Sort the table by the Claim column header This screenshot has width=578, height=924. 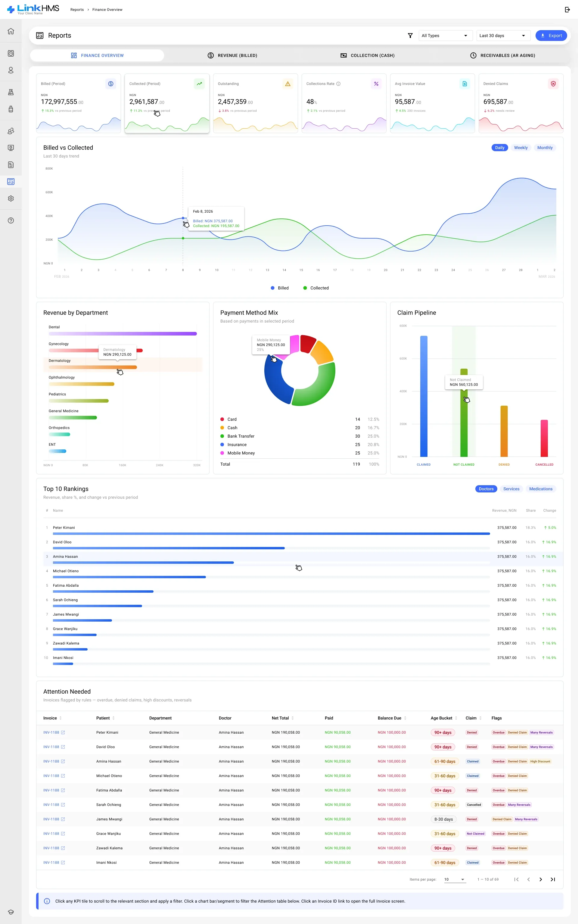[473, 718]
